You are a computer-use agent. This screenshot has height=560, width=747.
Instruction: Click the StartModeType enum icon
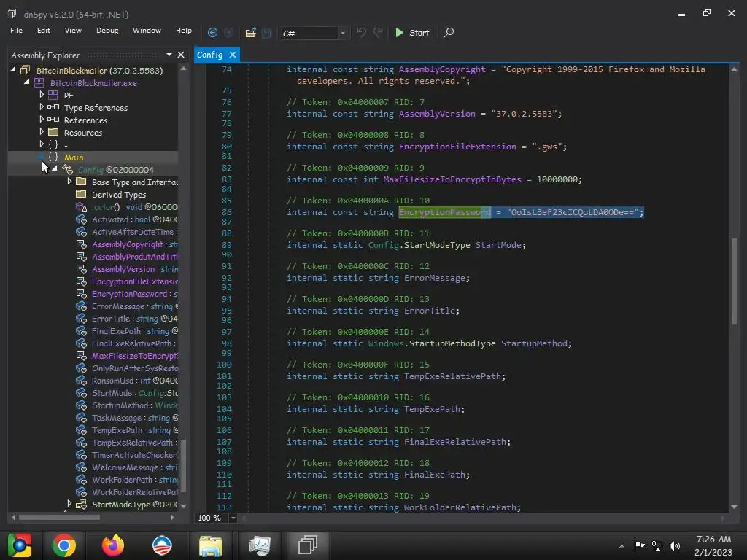(81, 504)
